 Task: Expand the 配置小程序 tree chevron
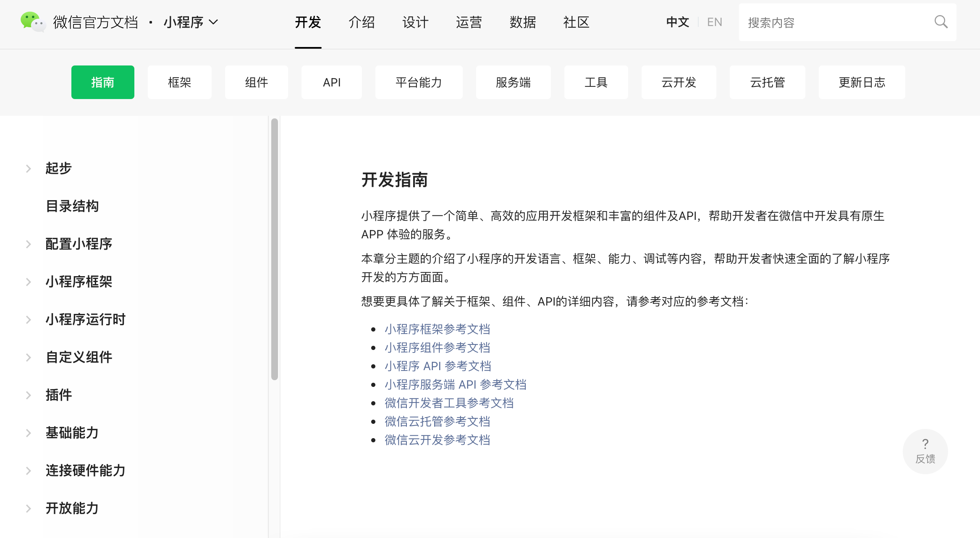[29, 244]
